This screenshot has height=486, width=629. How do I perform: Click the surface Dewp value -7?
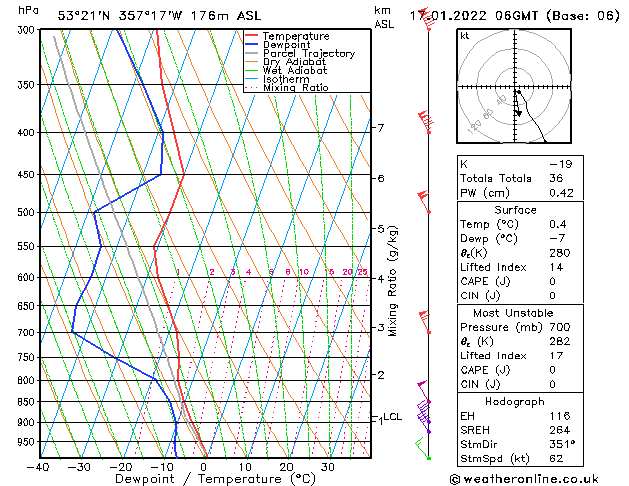point(557,239)
